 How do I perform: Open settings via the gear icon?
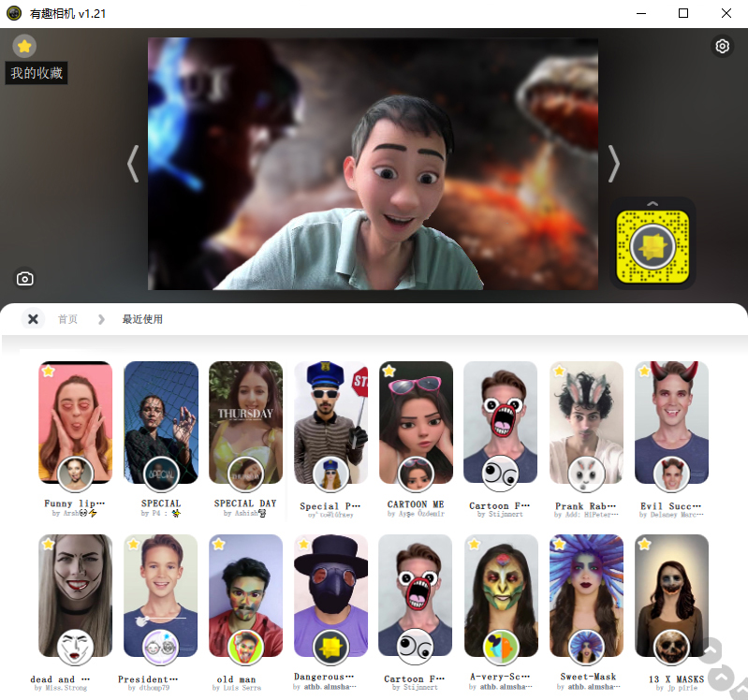point(722,46)
